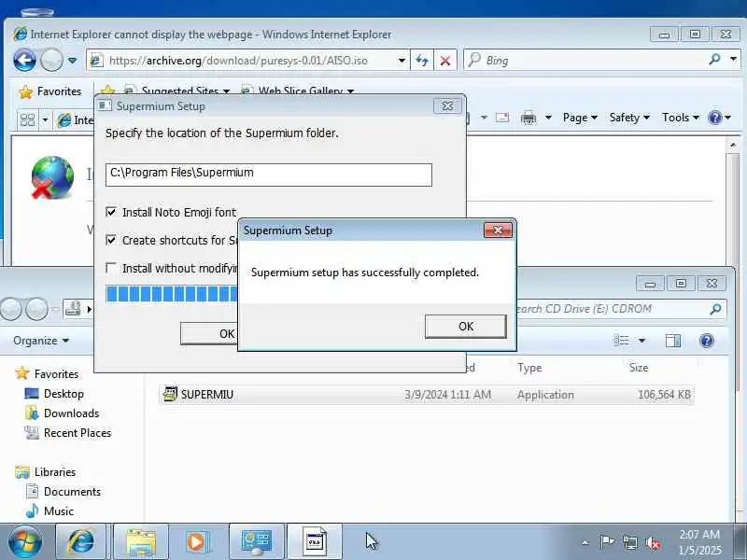
Task: Expand the address bar URL history dropdown
Action: [x=402, y=61]
